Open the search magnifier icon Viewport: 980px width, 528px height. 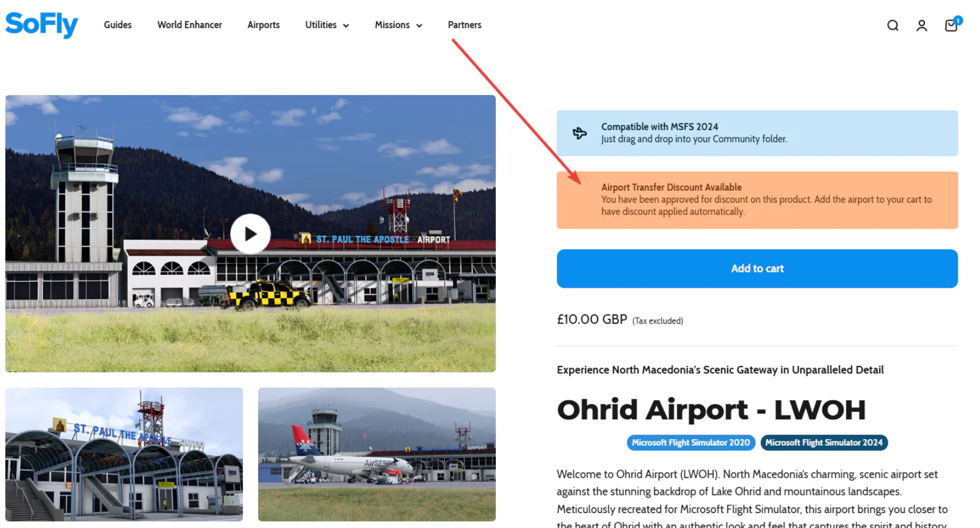[x=892, y=25]
